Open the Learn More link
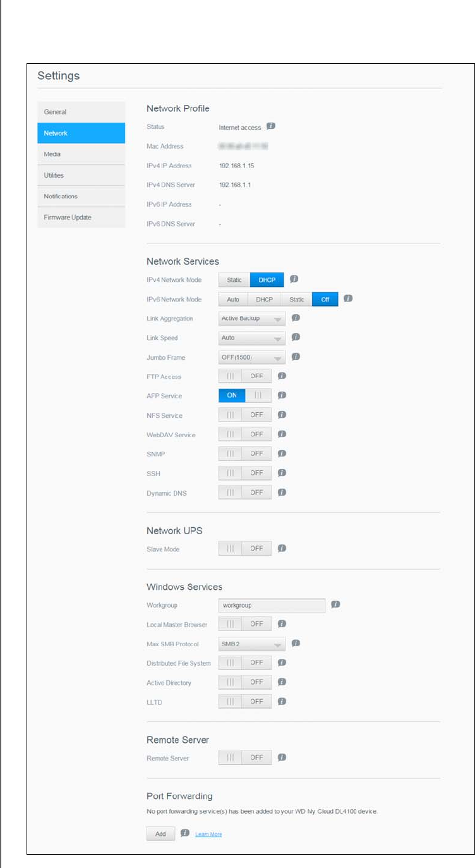475x868 pixels. pos(208,834)
